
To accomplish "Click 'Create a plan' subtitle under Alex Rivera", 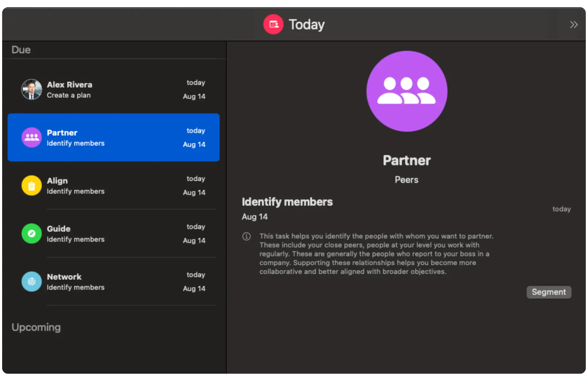I will tap(69, 95).
